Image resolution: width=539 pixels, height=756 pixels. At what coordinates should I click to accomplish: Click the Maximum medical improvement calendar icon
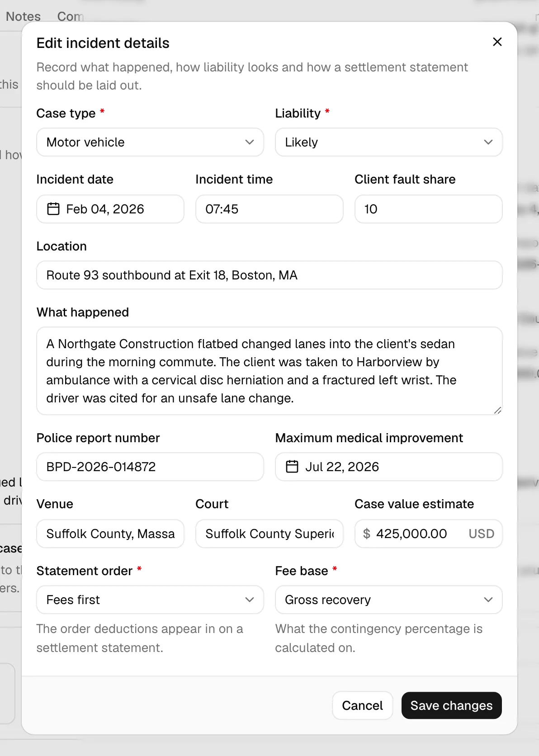pos(292,467)
